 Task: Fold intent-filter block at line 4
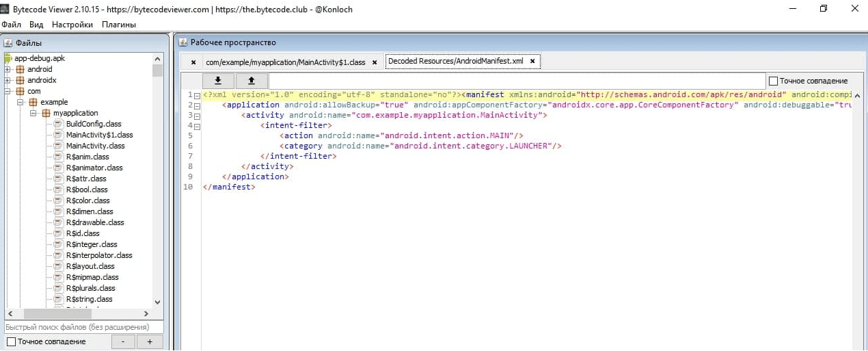click(197, 126)
